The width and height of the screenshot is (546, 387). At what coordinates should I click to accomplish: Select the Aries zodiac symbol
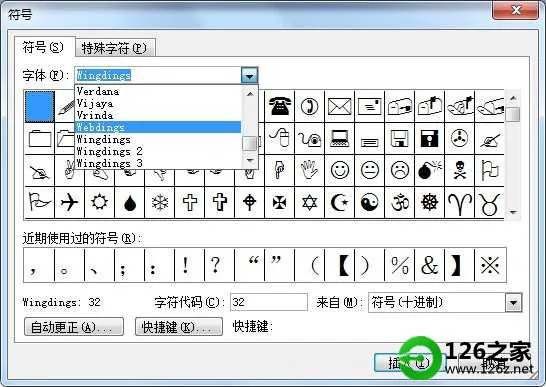coord(460,202)
